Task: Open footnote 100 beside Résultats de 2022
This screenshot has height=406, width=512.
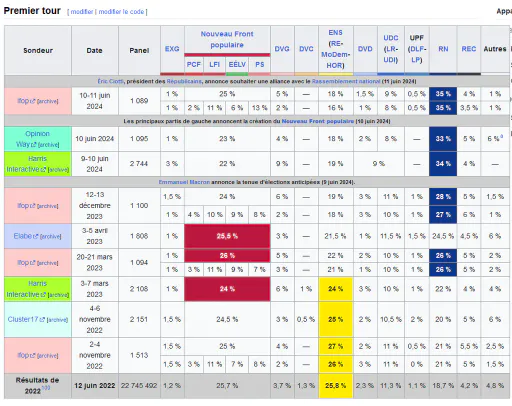Action: pos(46,387)
